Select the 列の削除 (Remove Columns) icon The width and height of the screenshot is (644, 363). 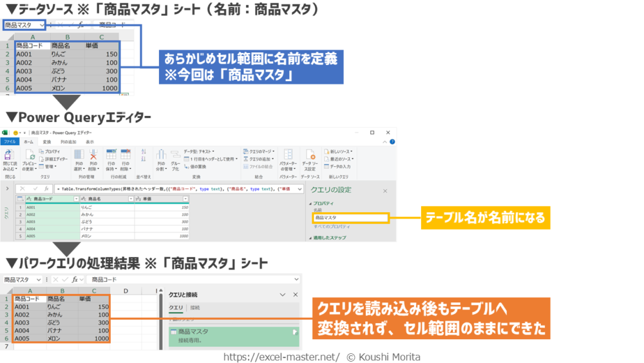pos(93,156)
